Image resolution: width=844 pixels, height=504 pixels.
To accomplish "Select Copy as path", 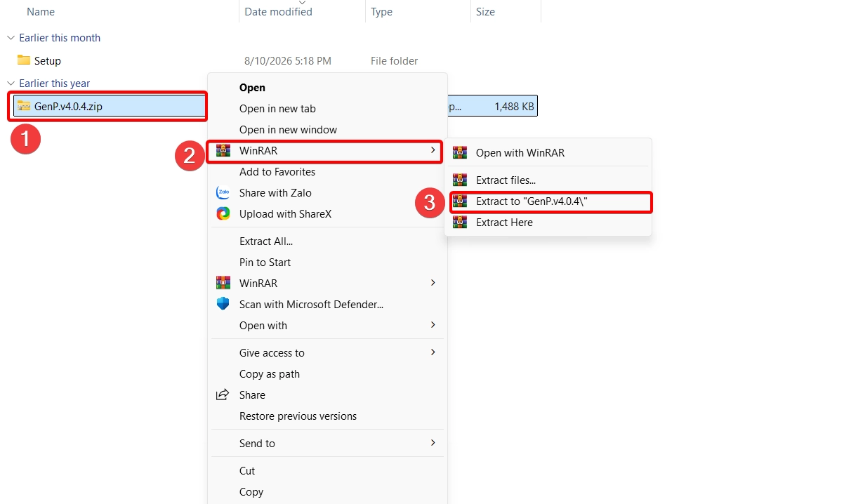I will [x=270, y=374].
